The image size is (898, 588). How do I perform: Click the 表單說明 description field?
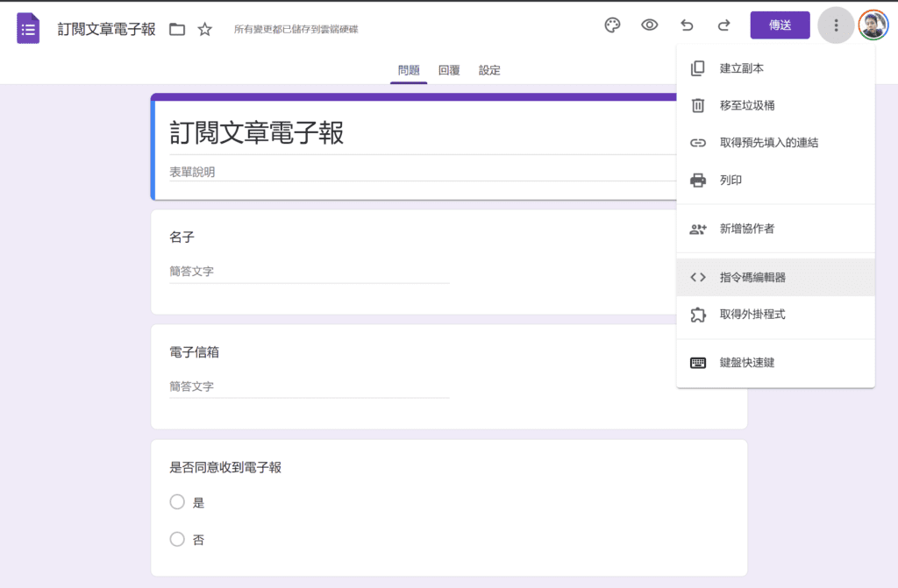pyautogui.click(x=423, y=172)
